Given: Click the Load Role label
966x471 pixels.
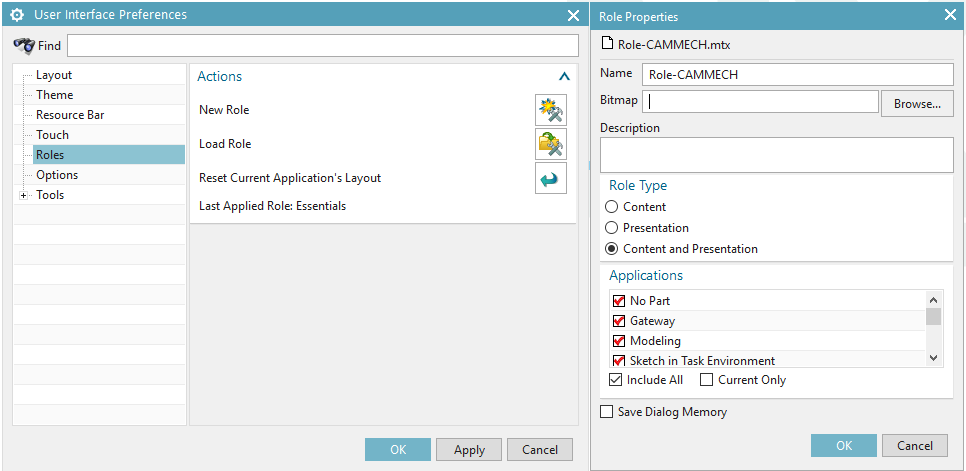Looking at the screenshot, I should 225,144.
